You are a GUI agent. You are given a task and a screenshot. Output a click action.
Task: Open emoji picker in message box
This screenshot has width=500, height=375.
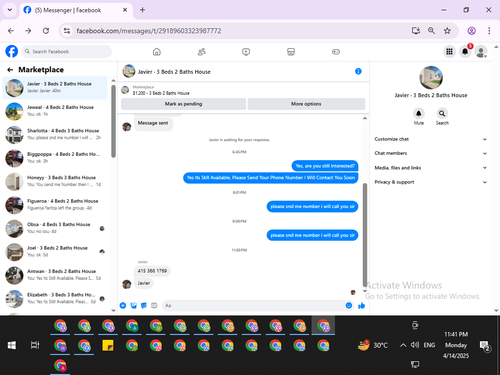(349, 305)
